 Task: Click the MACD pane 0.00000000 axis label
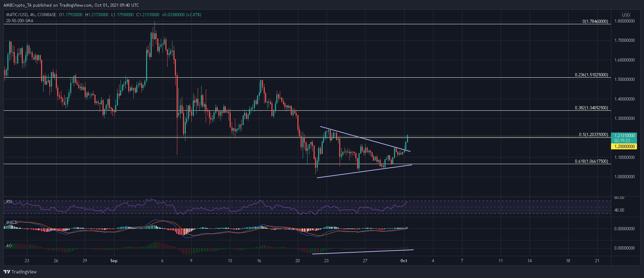tap(624, 228)
